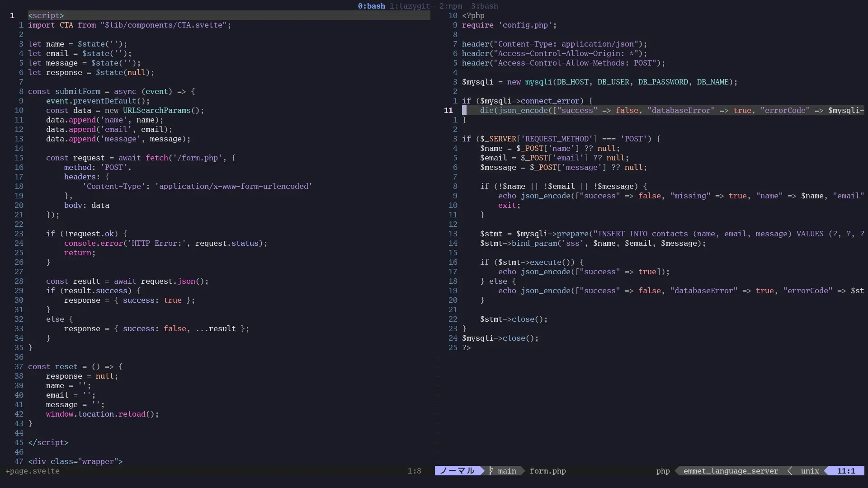This screenshot has width=868, height=488.
Task: Click the normal mode indicator in statusline
Action: click(457, 471)
